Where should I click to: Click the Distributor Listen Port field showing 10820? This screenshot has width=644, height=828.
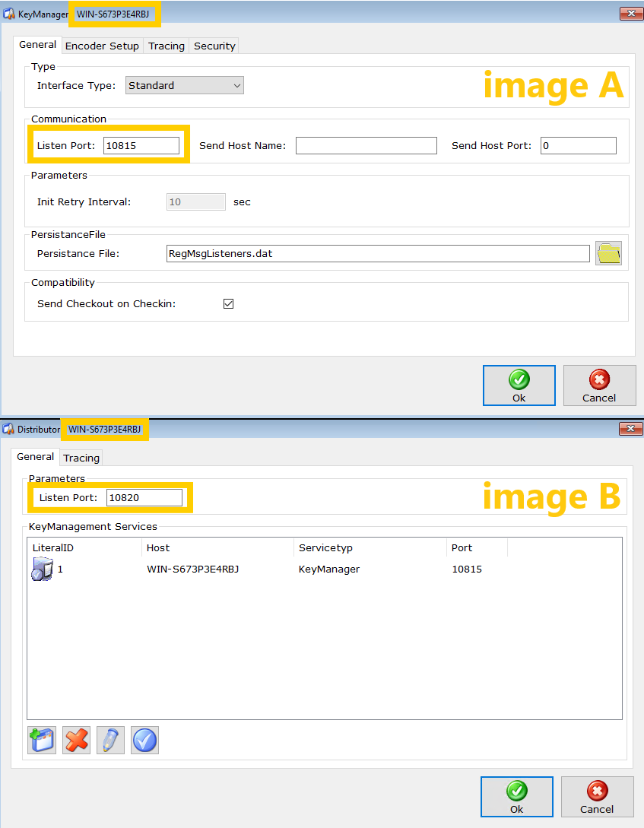144,497
